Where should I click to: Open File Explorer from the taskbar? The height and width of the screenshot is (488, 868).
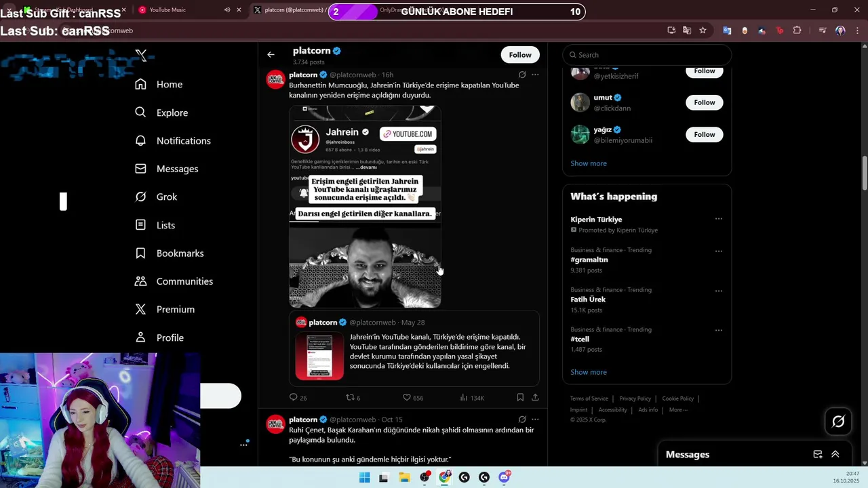click(x=404, y=477)
